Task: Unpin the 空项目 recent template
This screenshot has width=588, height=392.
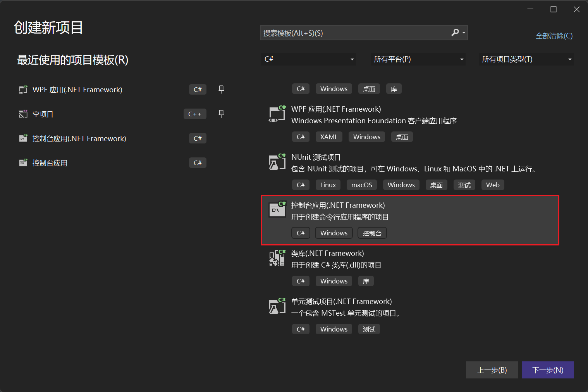Action: 221,114
